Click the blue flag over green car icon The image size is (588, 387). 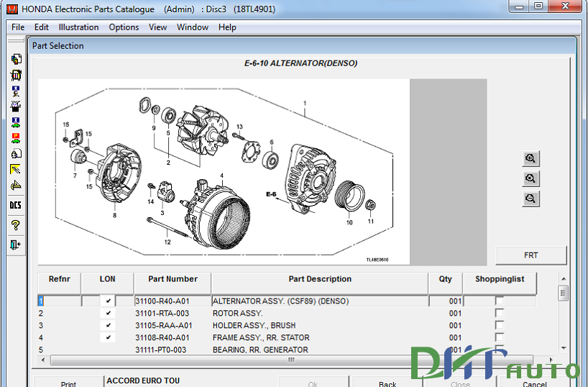click(16, 122)
